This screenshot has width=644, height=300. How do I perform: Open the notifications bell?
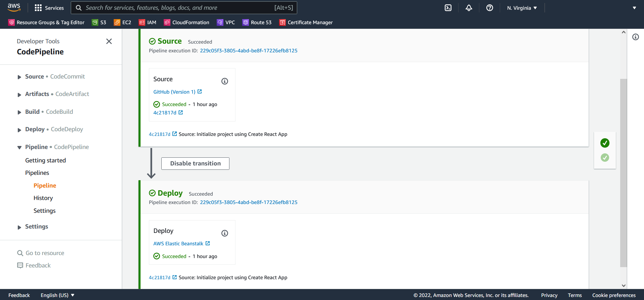[469, 8]
